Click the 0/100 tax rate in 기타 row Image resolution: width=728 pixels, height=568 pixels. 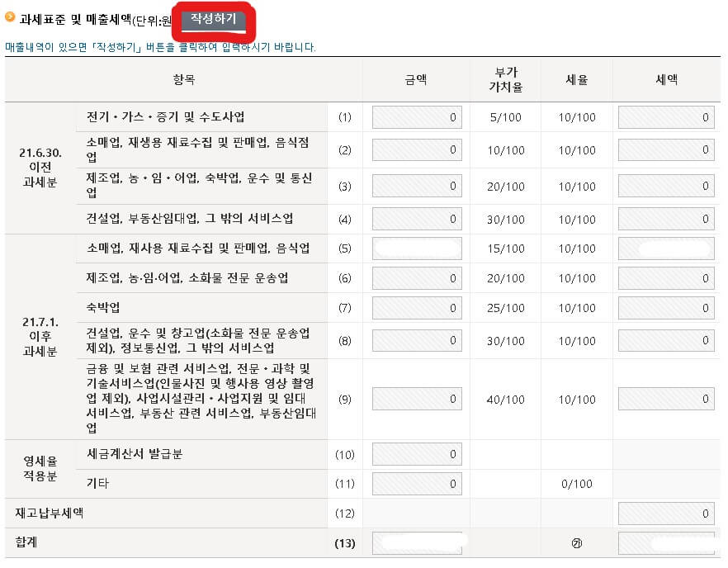coord(577,484)
